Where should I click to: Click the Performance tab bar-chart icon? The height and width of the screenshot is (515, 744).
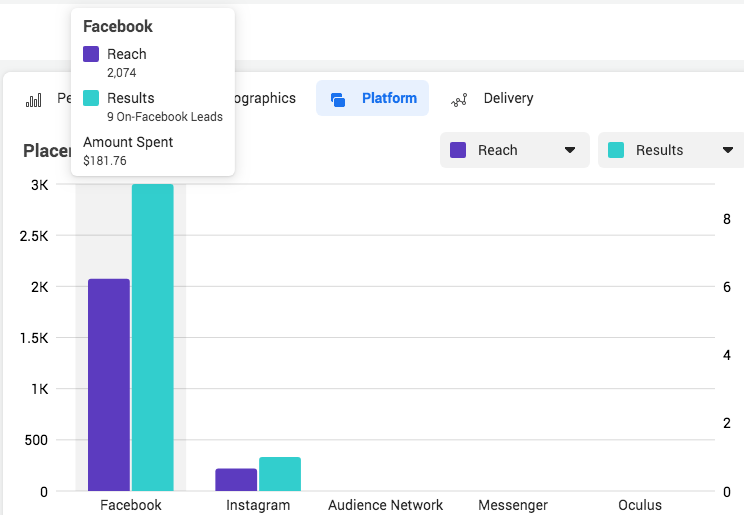34,99
